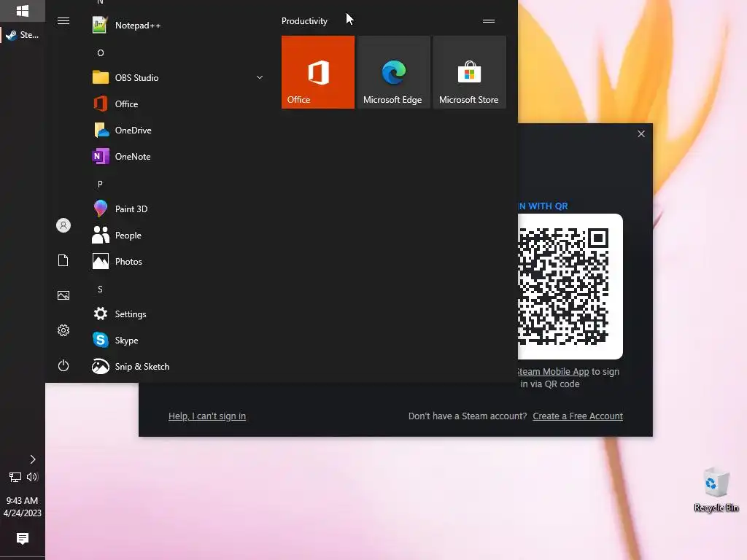747x560 pixels.
Task: Open Paint 3D from the app list
Action: 177,209
